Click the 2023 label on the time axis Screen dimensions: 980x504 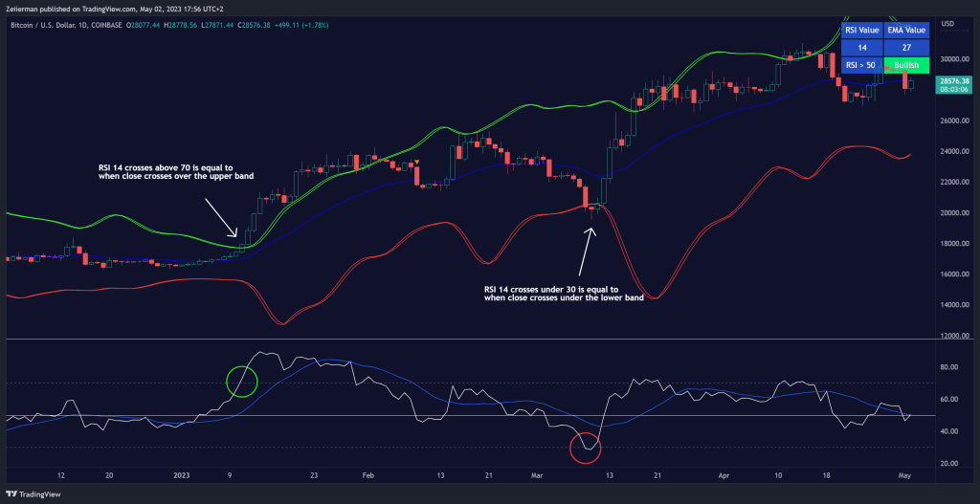click(x=182, y=474)
